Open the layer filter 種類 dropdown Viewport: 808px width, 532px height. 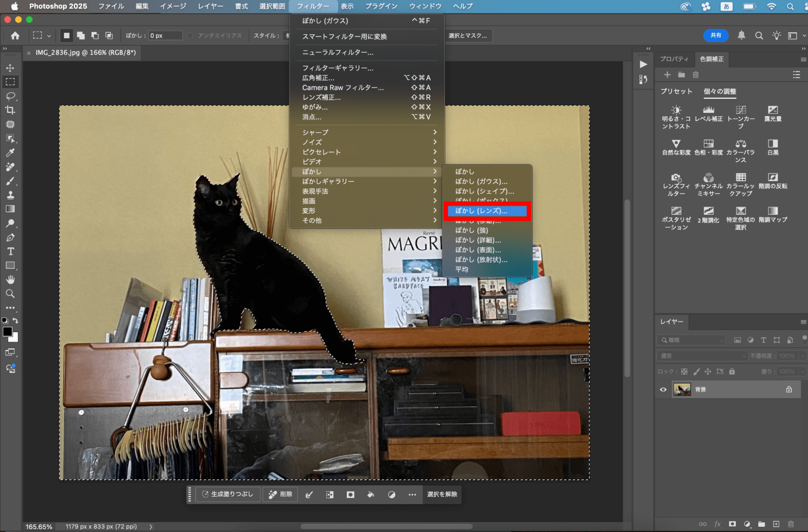coord(691,340)
